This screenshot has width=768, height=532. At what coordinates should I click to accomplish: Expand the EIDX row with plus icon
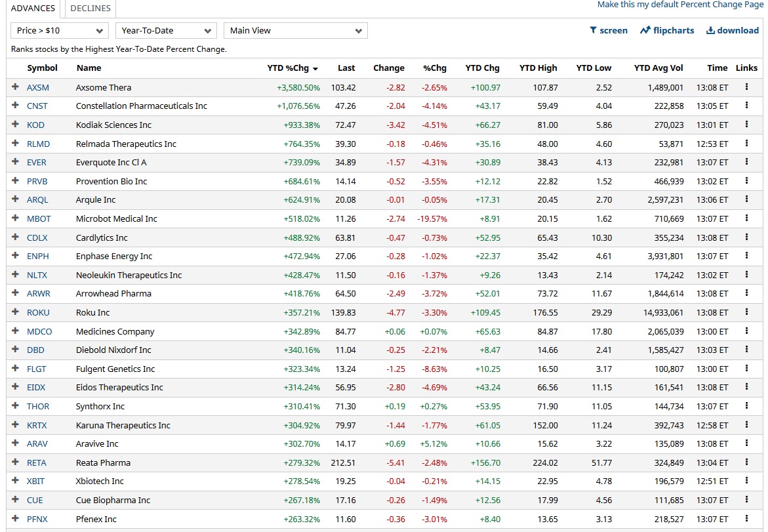15,387
